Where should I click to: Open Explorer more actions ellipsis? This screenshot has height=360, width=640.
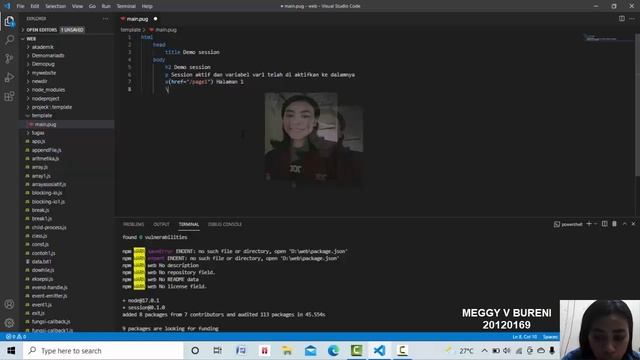(x=105, y=19)
